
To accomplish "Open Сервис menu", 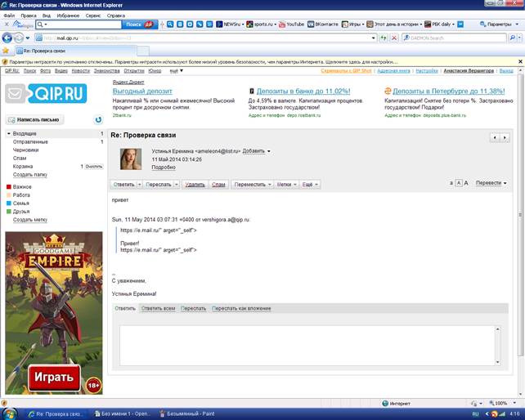I will 92,16.
